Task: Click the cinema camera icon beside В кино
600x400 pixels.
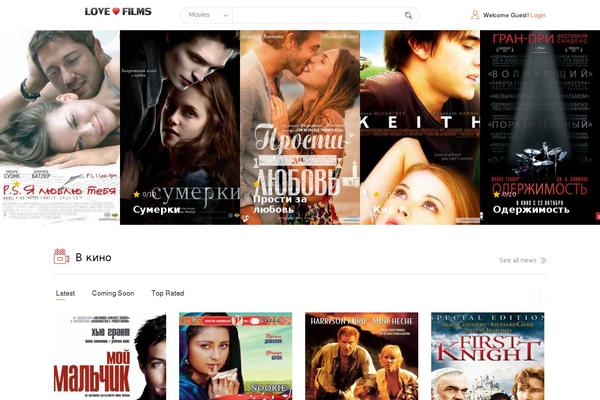Action: tap(61, 256)
